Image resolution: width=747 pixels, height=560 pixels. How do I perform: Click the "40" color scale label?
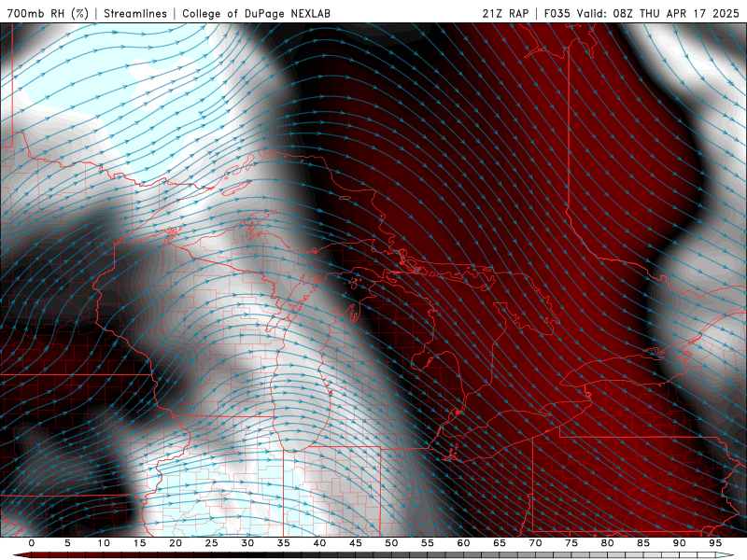point(319,543)
